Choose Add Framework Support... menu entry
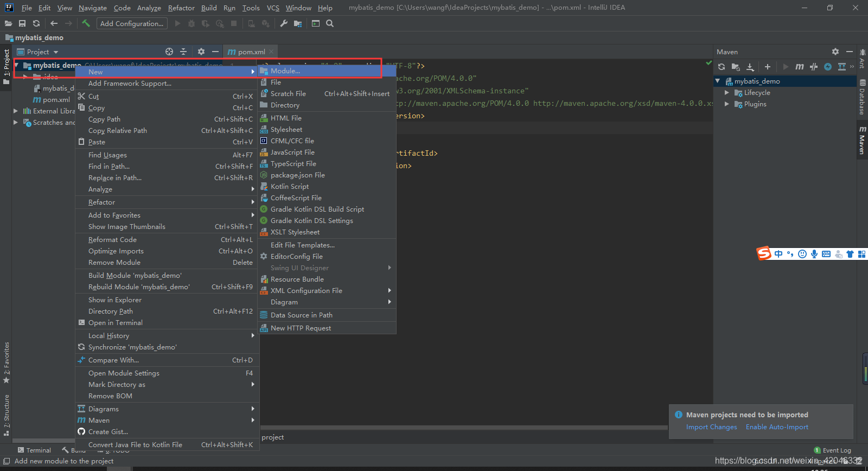The height and width of the screenshot is (471, 868). click(167, 83)
